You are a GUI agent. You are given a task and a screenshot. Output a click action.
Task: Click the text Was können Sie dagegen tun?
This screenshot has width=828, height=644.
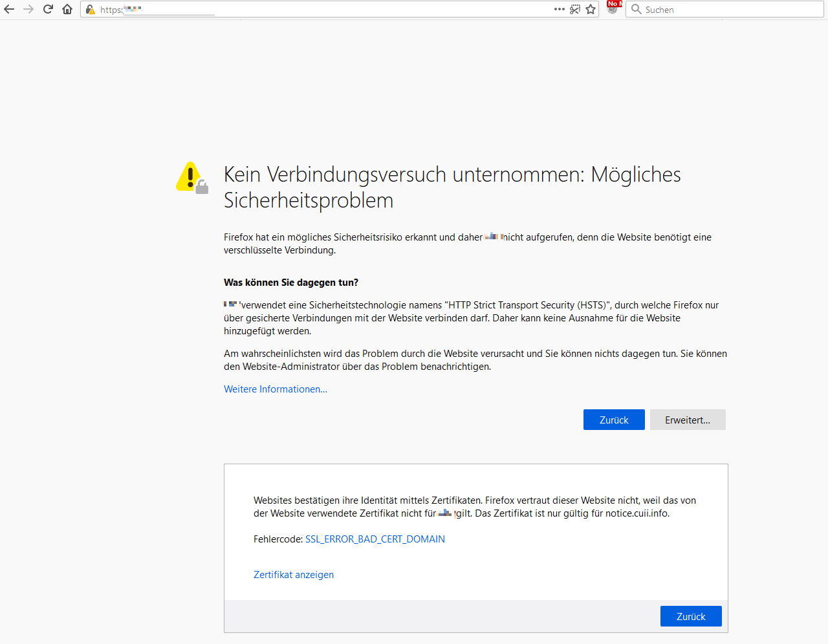pos(291,283)
